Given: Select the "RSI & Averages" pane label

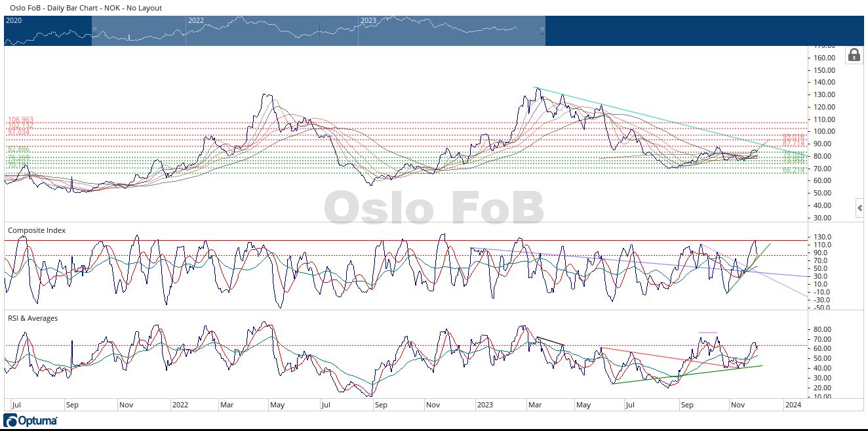Looking at the screenshot, I should click(33, 318).
